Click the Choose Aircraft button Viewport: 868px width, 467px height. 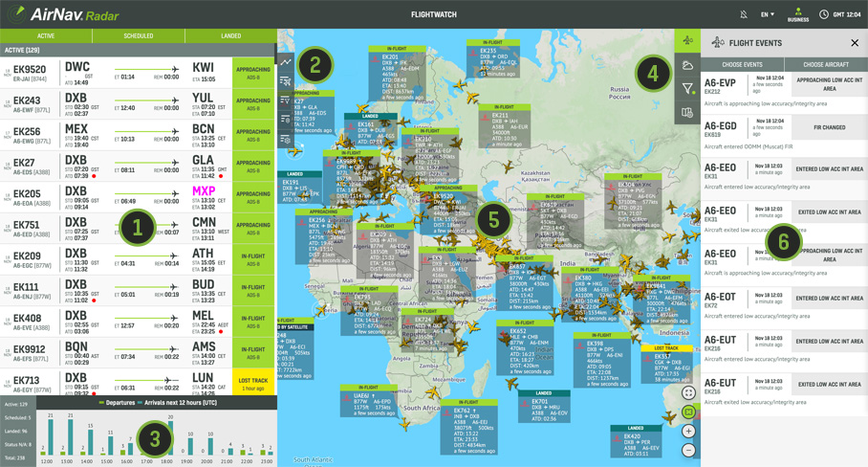pos(826,64)
